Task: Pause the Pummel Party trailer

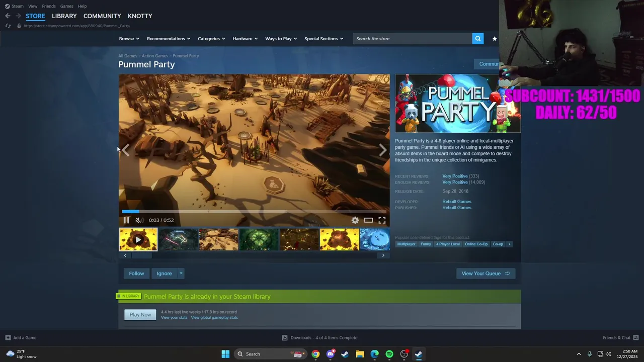Action: pos(126,220)
